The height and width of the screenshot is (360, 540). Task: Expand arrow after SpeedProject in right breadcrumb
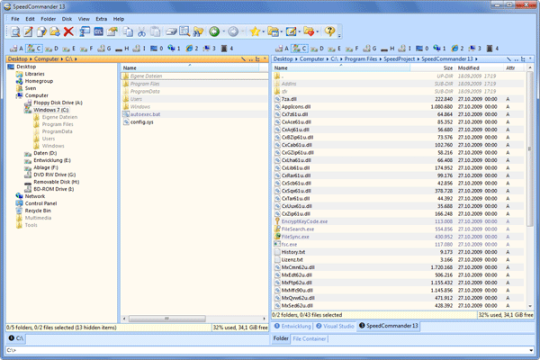[418, 59]
